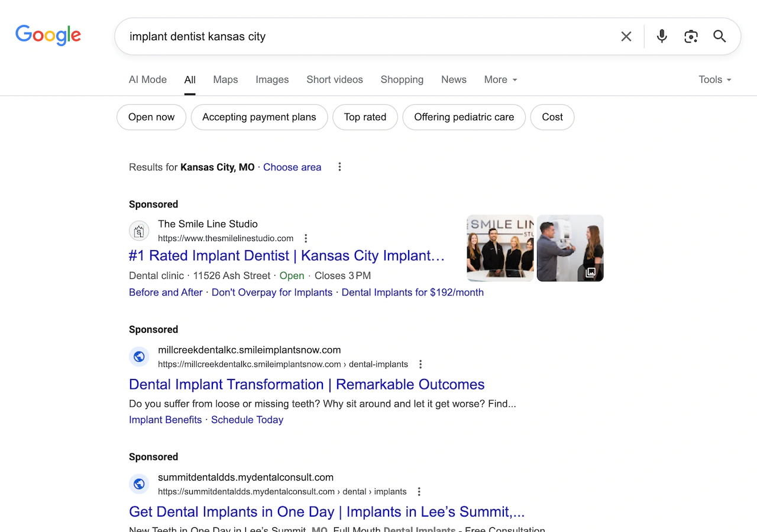Click summitdentaldds.mydentalconsult.com site name
757x532 pixels.
pos(245,478)
